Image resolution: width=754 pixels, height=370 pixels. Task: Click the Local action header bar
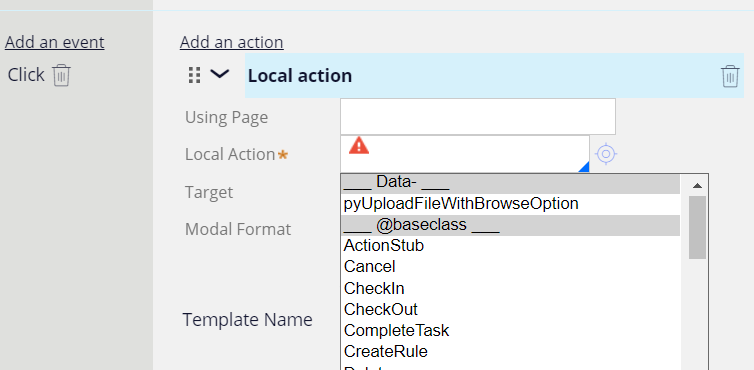[x=494, y=76]
